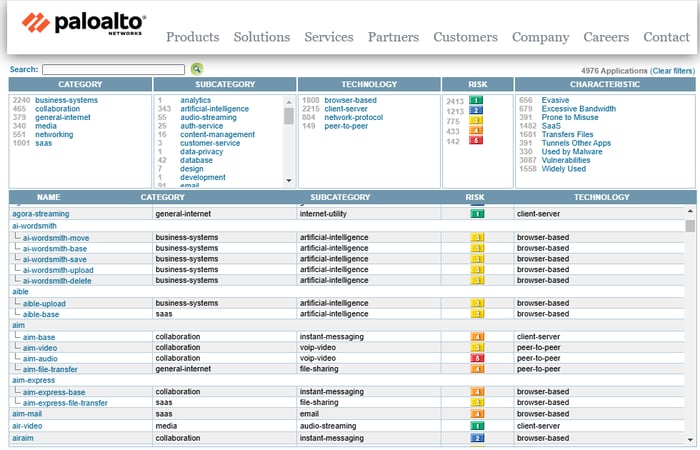Open the Services menu

pos(329,37)
